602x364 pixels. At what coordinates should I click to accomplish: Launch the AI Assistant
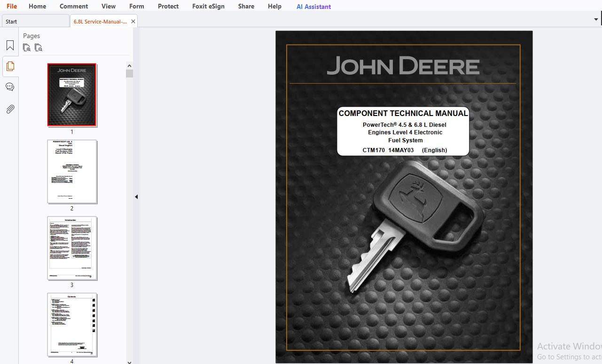313,7
